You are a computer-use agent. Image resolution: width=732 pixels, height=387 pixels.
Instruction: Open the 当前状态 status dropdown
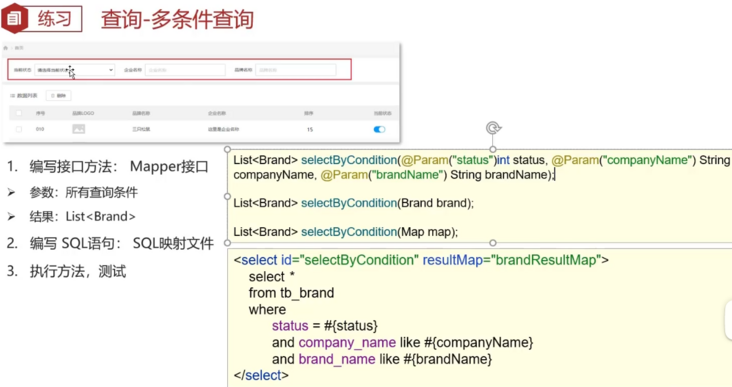tap(75, 70)
